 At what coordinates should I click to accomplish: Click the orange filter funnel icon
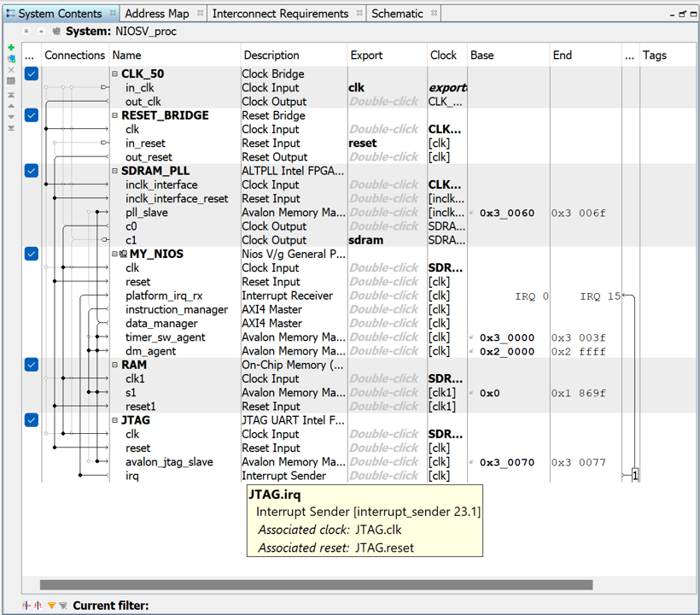point(51,606)
